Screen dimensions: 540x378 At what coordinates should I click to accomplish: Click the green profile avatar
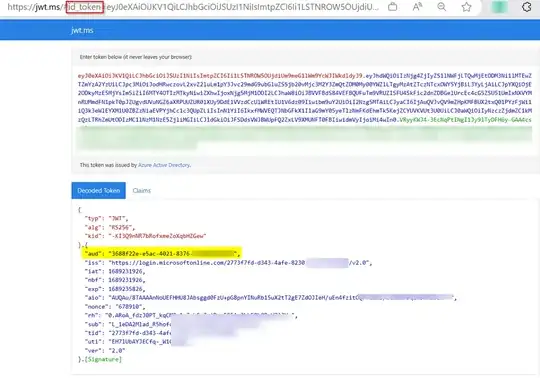499,7
